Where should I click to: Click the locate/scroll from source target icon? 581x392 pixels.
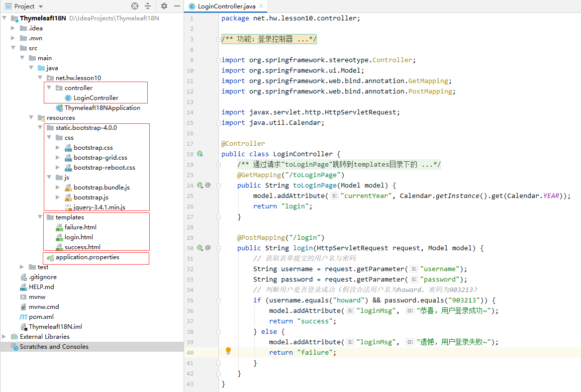pyautogui.click(x=135, y=6)
